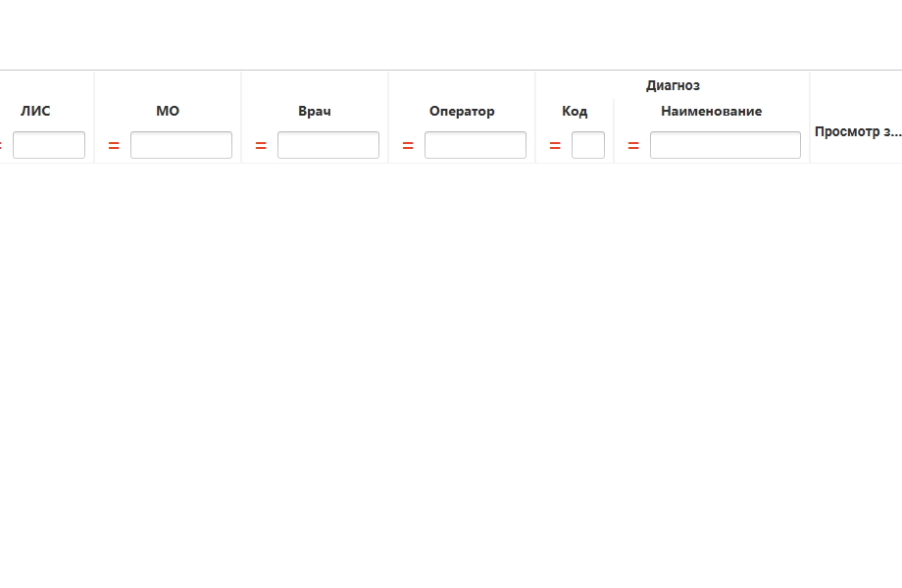Image resolution: width=902 pixels, height=588 pixels.
Task: Click the Код sub-column header
Action: click(x=575, y=111)
